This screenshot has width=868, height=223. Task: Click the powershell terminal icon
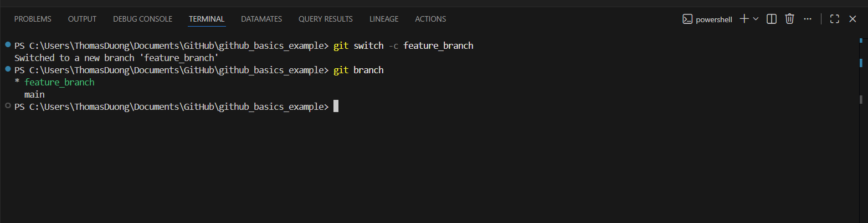click(x=687, y=19)
